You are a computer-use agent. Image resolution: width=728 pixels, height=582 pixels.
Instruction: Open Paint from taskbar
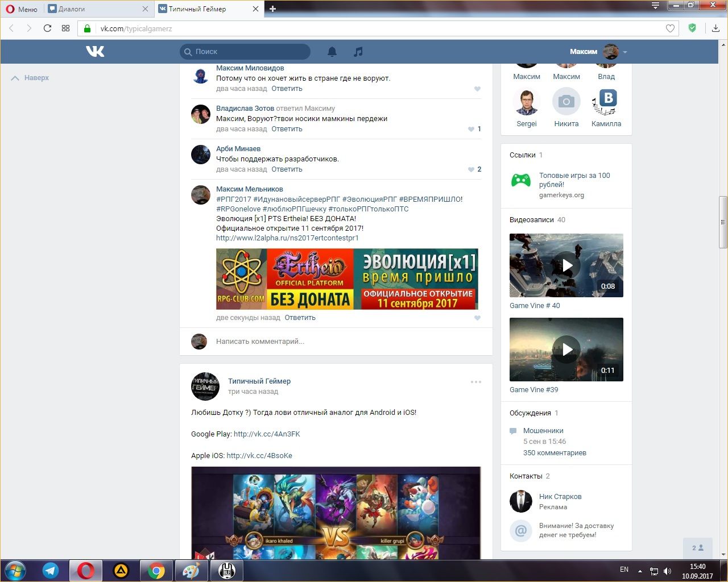191,571
